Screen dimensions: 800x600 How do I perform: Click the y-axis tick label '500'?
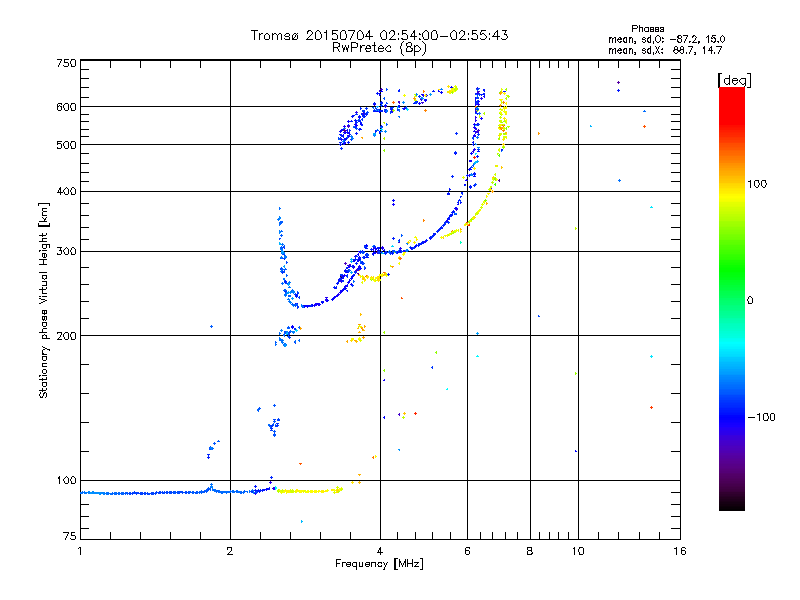pos(67,145)
